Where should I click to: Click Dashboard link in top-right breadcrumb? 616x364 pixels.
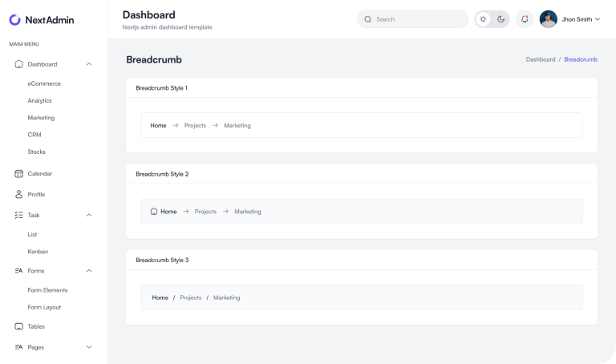pos(540,59)
